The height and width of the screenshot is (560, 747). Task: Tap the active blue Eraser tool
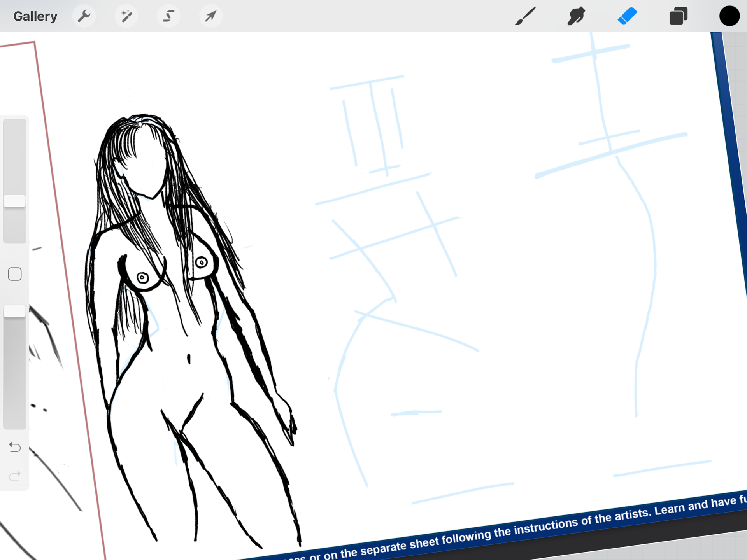point(627,16)
